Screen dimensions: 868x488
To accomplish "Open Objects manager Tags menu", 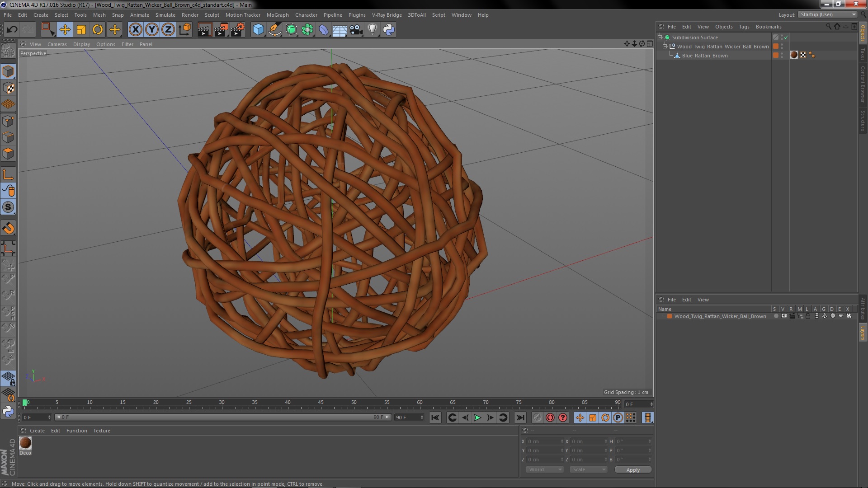I will 744,27.
